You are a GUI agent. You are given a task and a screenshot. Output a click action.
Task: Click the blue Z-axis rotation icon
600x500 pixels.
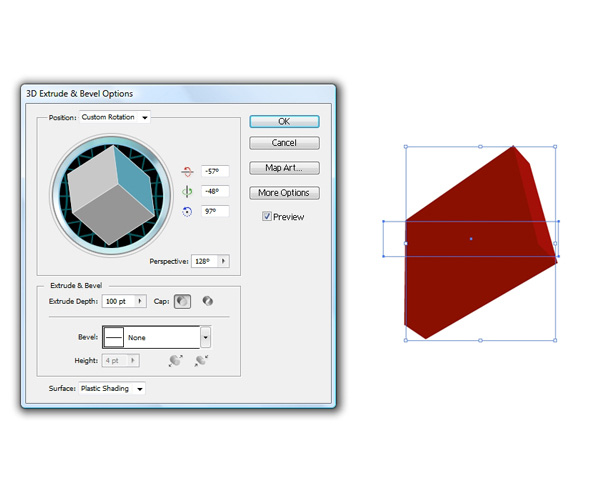(x=187, y=212)
